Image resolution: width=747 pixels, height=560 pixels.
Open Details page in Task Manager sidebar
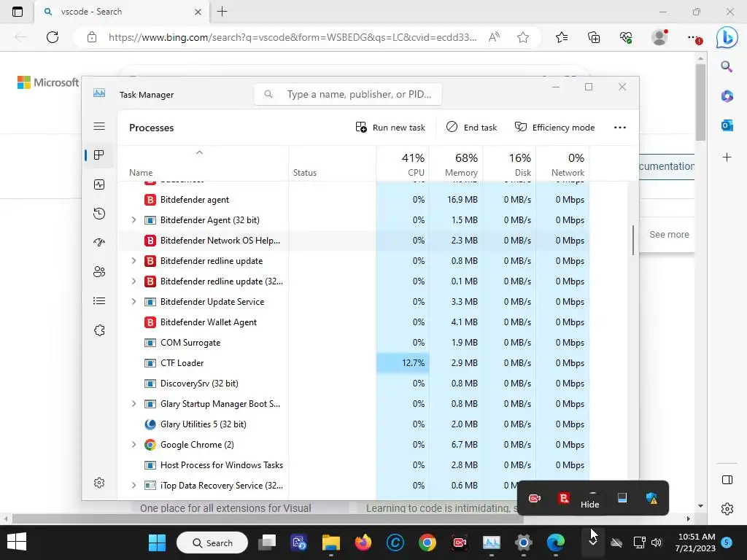coord(99,301)
